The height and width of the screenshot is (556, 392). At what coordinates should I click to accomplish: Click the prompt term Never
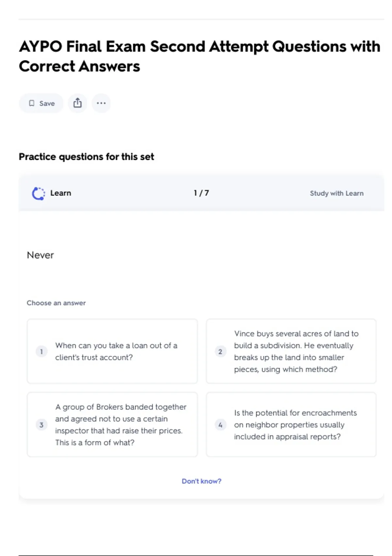pyautogui.click(x=40, y=255)
